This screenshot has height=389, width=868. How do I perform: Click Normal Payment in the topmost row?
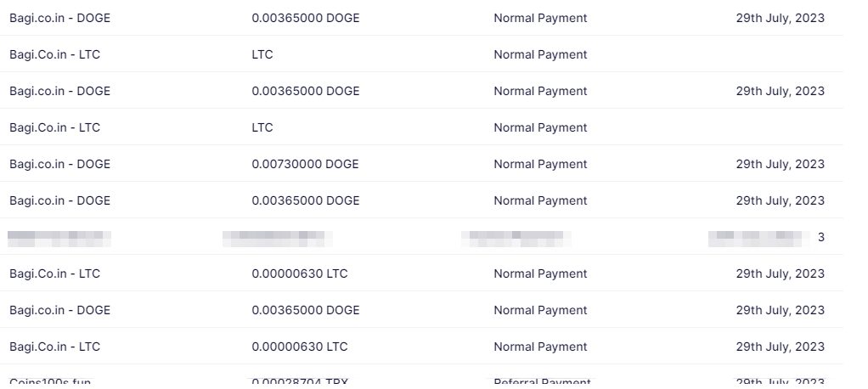(540, 18)
